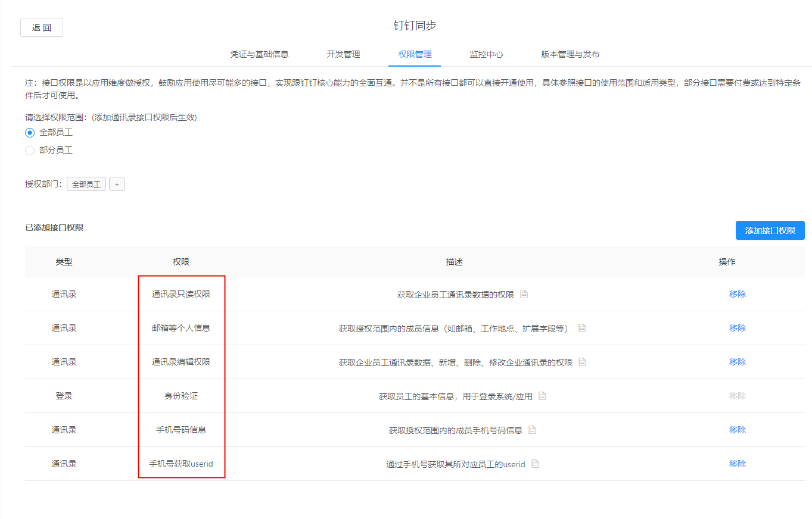The image size is (812, 519).
Task: Remove the 手机号获取userid permission
Action: click(x=738, y=464)
